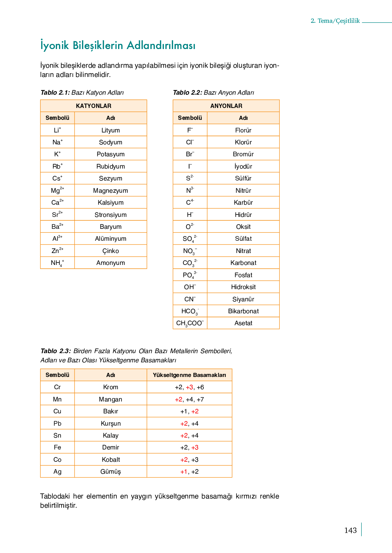Select the "Çinko" cell

(111, 251)
